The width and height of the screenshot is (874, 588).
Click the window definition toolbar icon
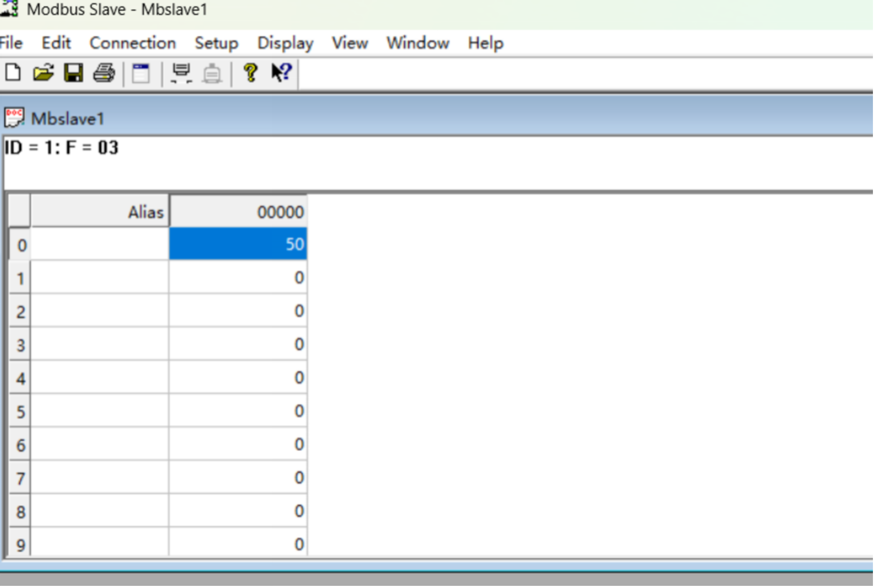(x=141, y=73)
